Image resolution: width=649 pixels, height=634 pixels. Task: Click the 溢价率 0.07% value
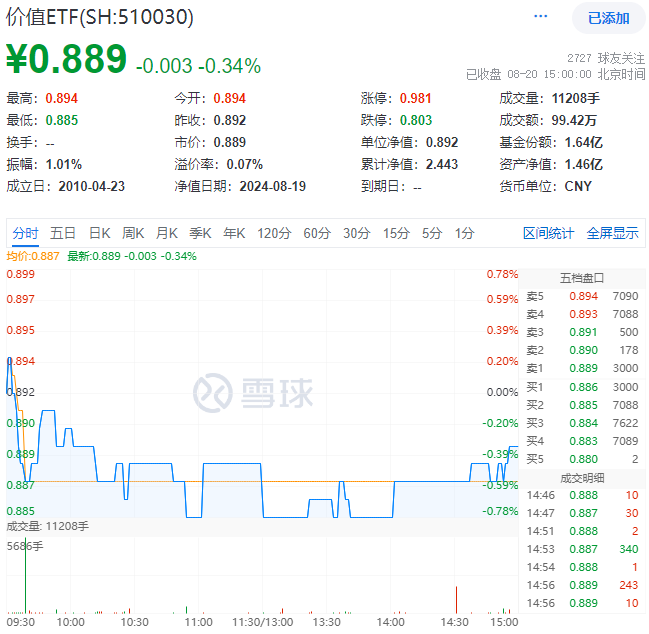[244, 164]
